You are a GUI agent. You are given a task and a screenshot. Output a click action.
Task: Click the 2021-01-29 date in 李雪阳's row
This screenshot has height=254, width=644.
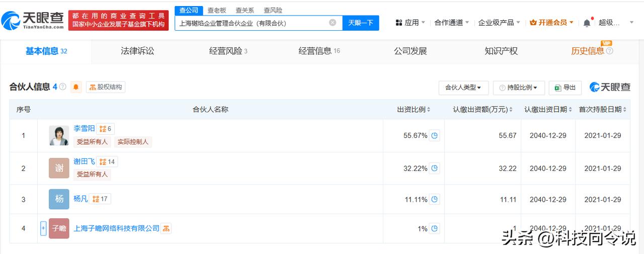(x=603, y=135)
